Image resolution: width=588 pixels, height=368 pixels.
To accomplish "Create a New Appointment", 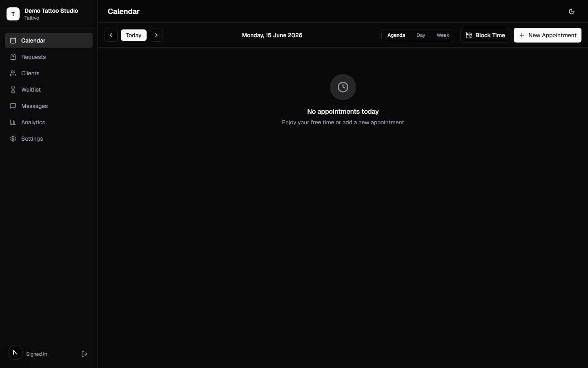I will click(548, 35).
